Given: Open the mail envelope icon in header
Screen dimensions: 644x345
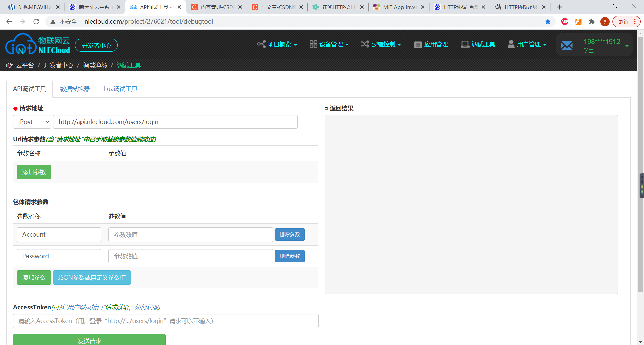Looking at the screenshot, I should [567, 45].
